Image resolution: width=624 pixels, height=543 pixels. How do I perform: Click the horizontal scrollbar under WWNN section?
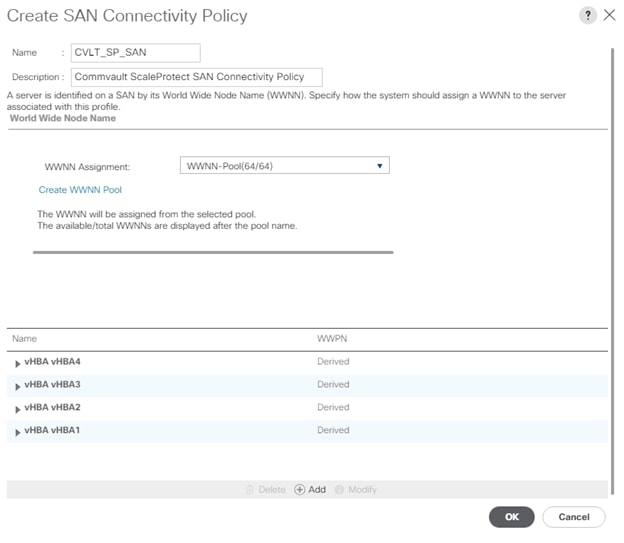[x=212, y=252]
